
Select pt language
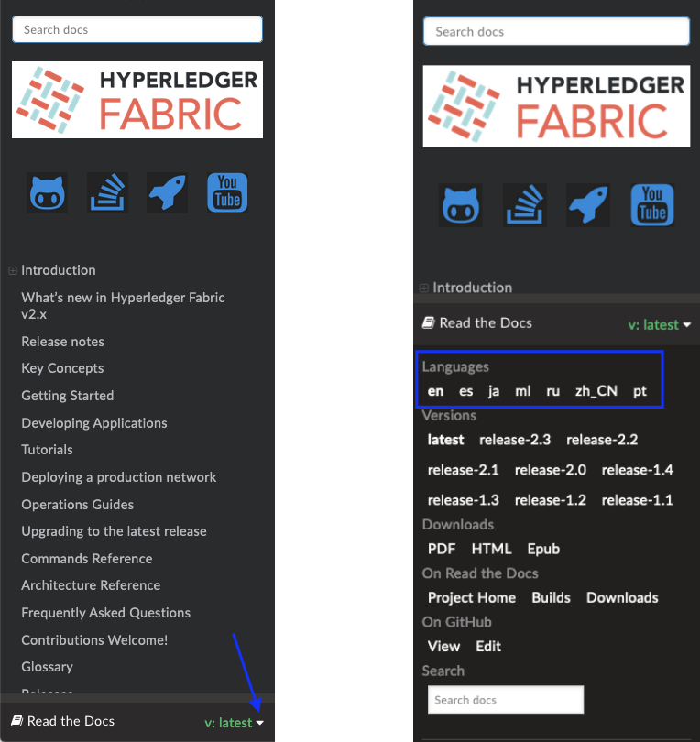[640, 391]
